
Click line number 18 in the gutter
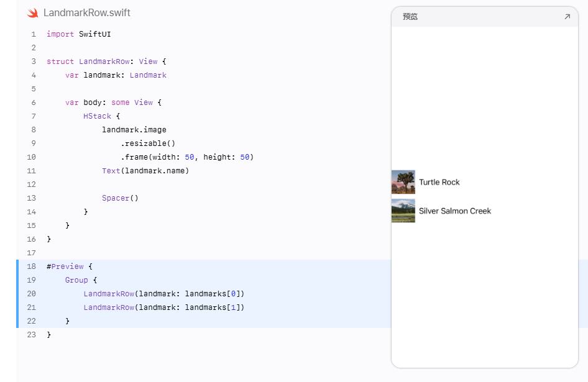click(x=32, y=266)
